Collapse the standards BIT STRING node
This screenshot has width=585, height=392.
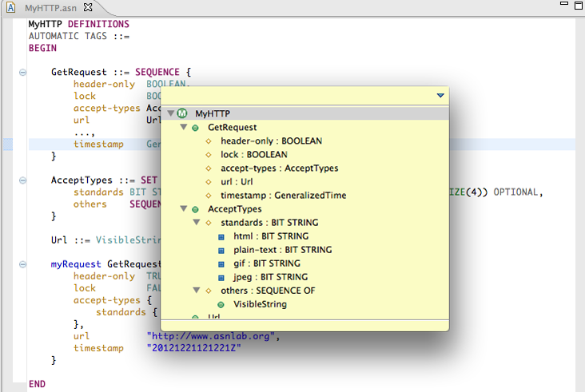tap(197, 223)
